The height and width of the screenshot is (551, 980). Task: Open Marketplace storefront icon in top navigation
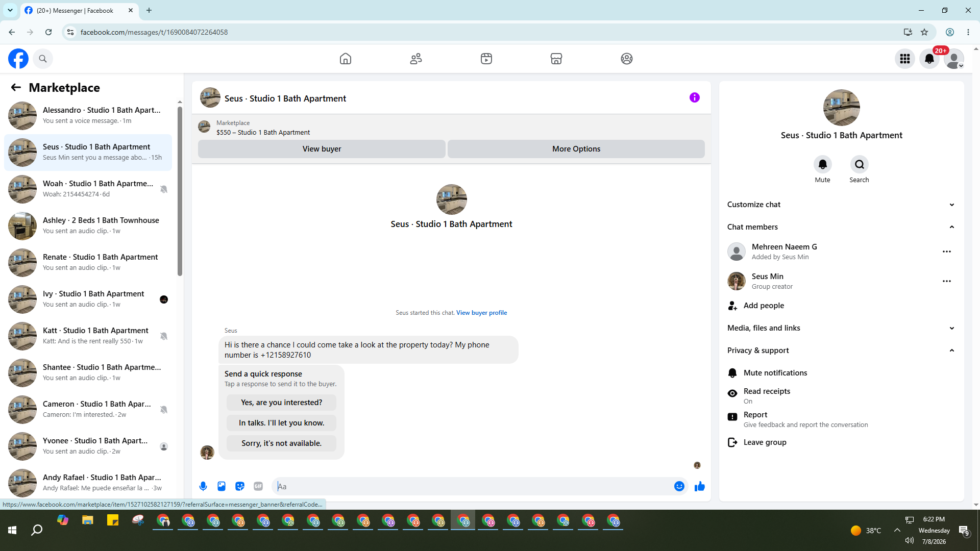(556, 59)
